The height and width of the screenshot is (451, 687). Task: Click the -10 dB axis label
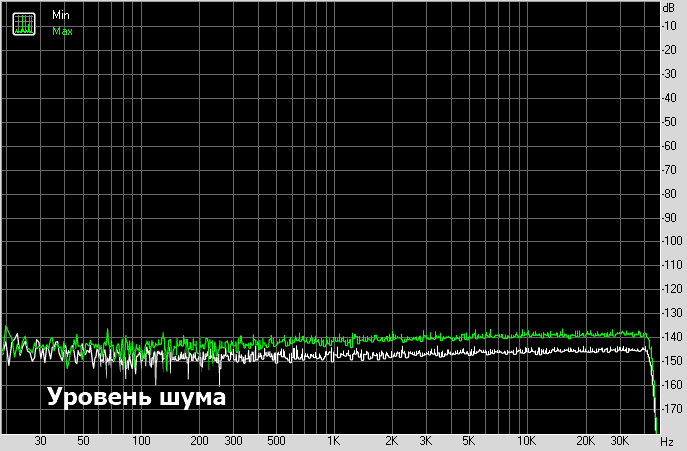[671, 26]
